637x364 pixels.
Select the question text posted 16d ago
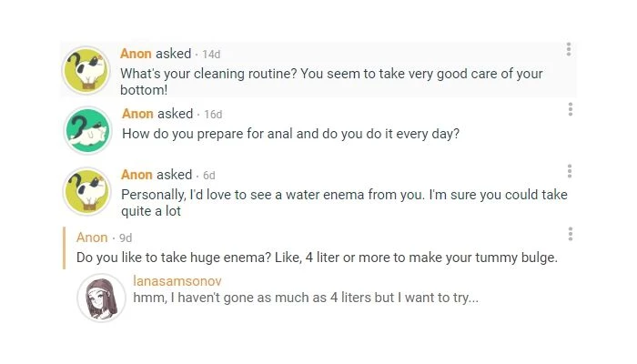pos(290,133)
